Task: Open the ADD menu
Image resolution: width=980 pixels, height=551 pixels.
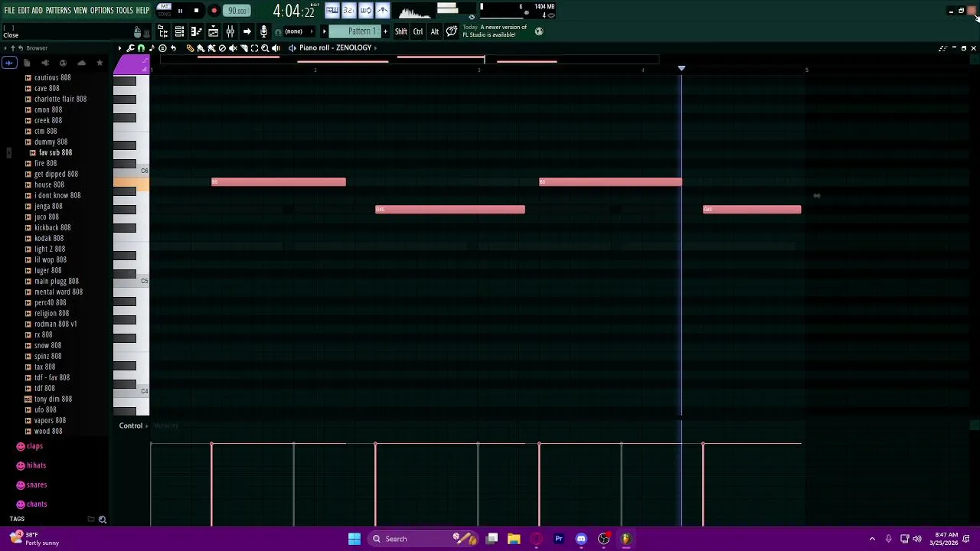Action: [37, 11]
